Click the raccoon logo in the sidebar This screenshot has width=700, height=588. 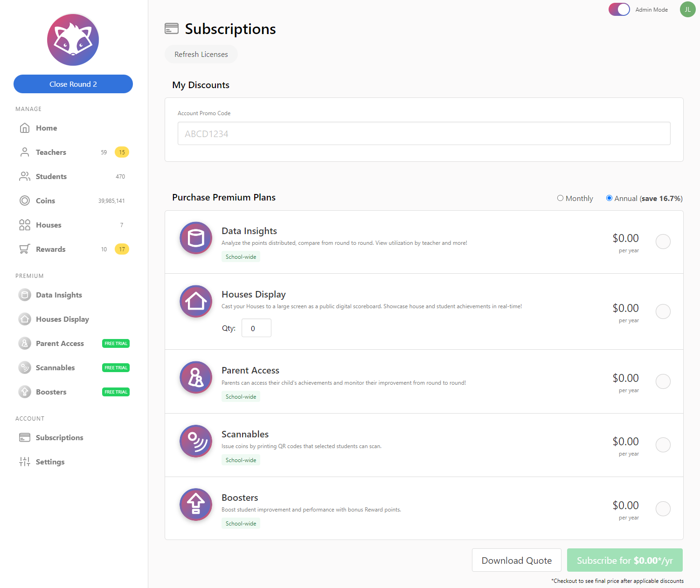click(x=73, y=40)
